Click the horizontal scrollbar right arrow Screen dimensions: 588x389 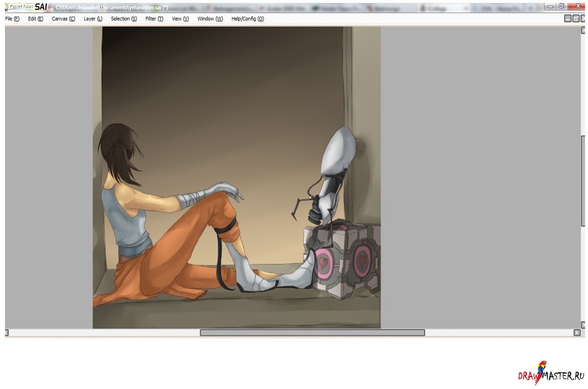point(577,333)
